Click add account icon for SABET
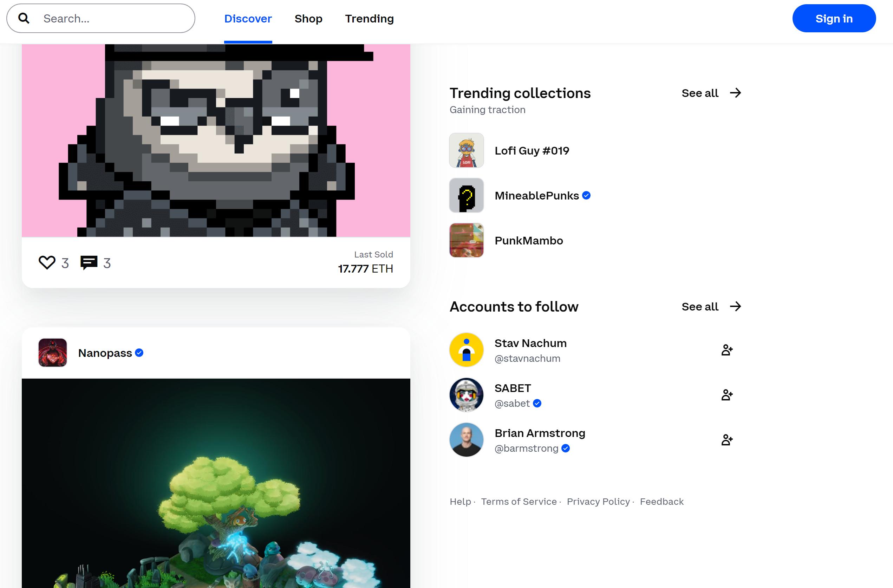 (x=726, y=395)
